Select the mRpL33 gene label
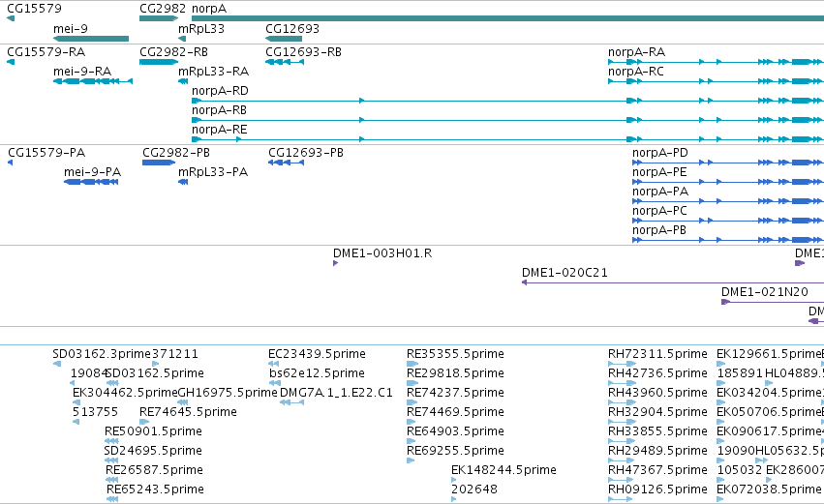 coord(201,29)
